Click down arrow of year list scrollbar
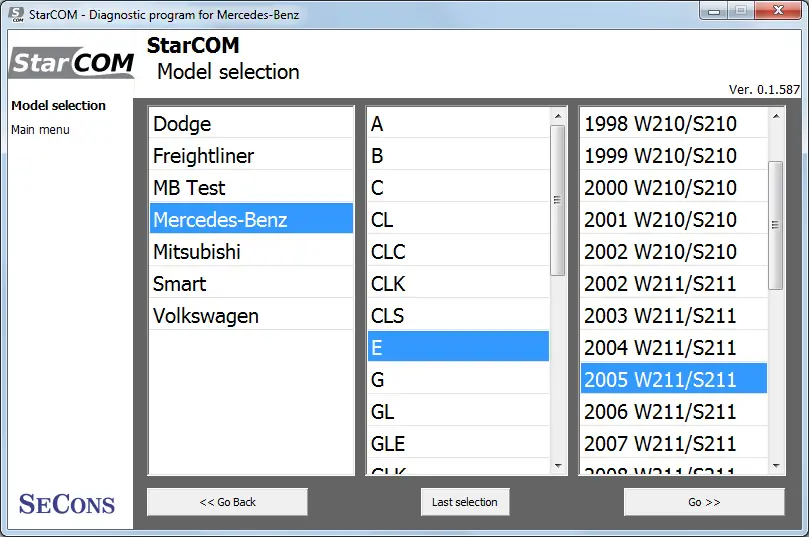The height and width of the screenshot is (537, 809). 776,465
